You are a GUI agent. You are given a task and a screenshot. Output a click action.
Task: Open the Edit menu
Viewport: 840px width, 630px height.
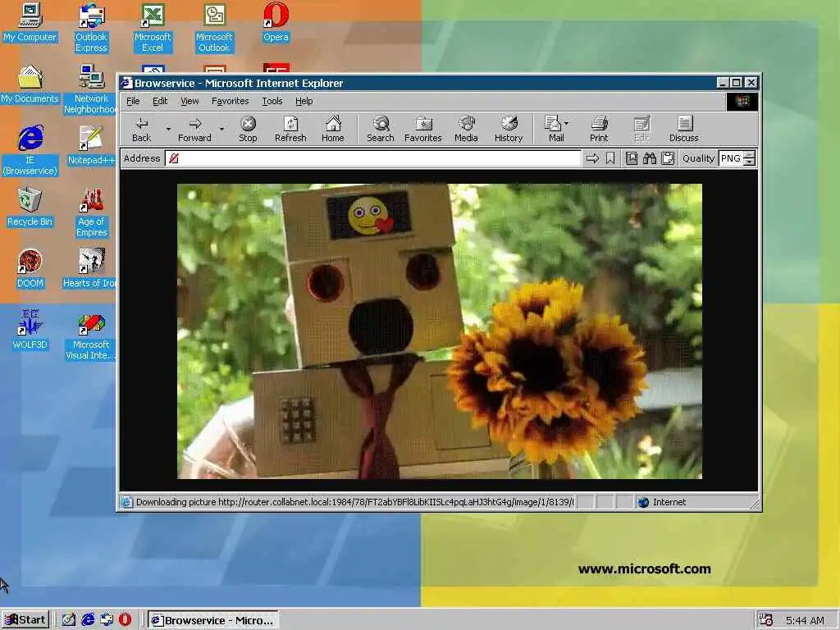click(160, 101)
